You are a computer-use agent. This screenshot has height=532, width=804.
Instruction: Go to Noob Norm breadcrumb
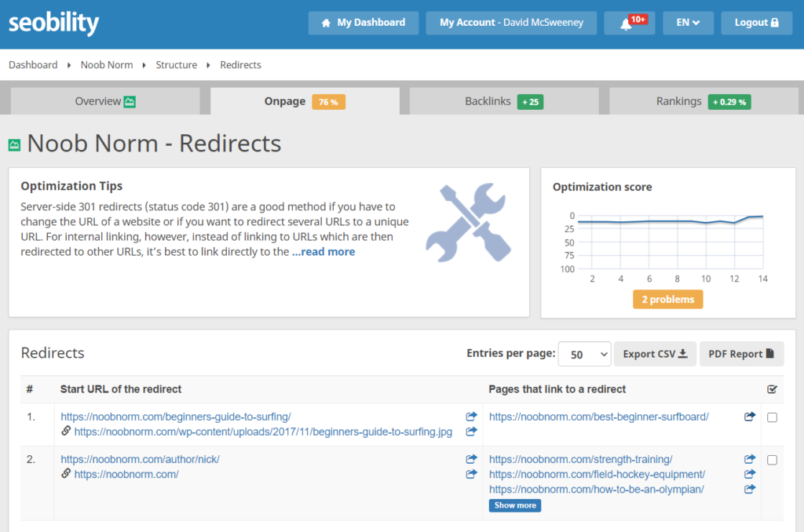[107, 65]
